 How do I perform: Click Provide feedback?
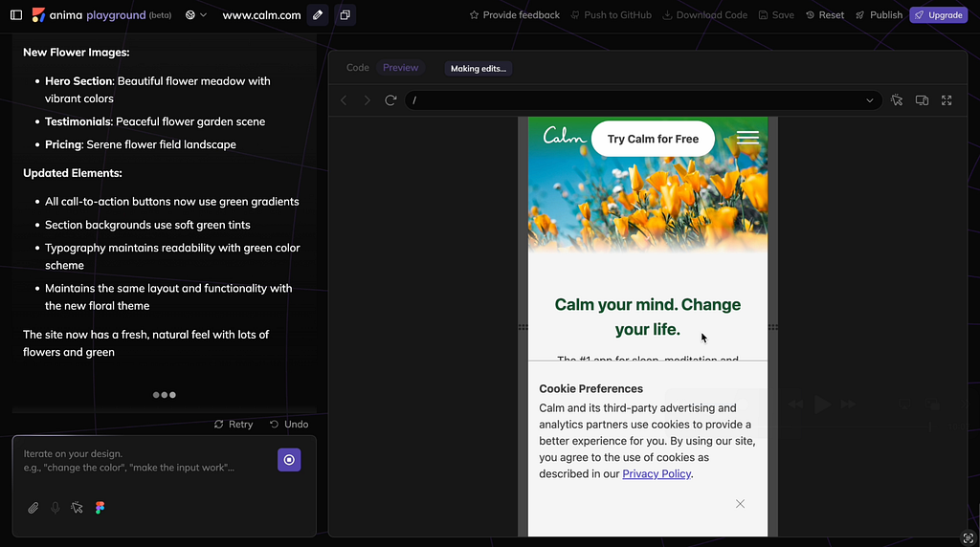click(514, 15)
